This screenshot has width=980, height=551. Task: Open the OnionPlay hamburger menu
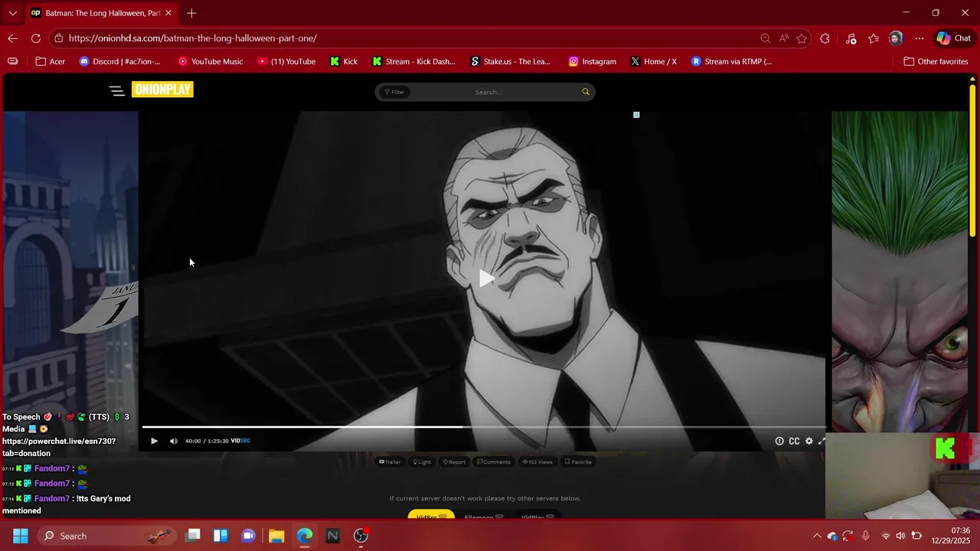tap(116, 91)
